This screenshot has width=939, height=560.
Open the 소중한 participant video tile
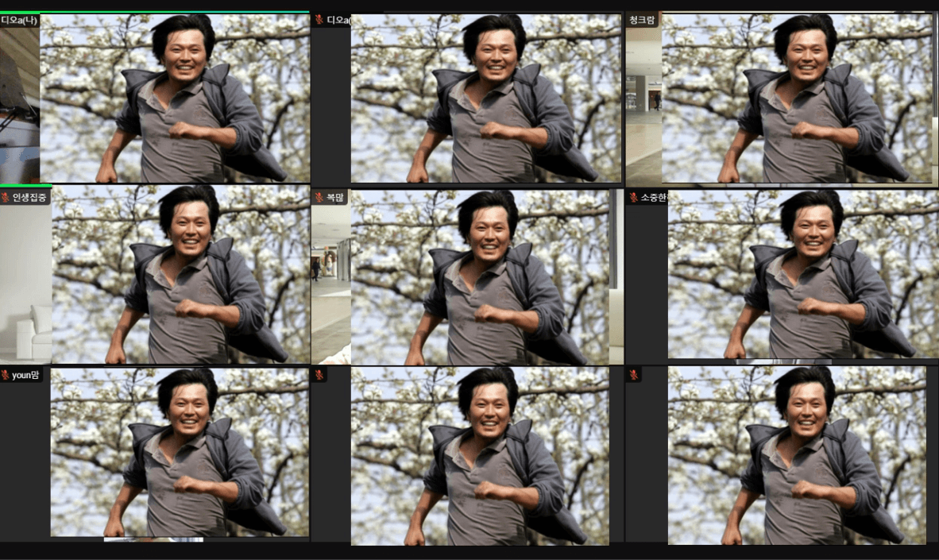tap(782, 276)
